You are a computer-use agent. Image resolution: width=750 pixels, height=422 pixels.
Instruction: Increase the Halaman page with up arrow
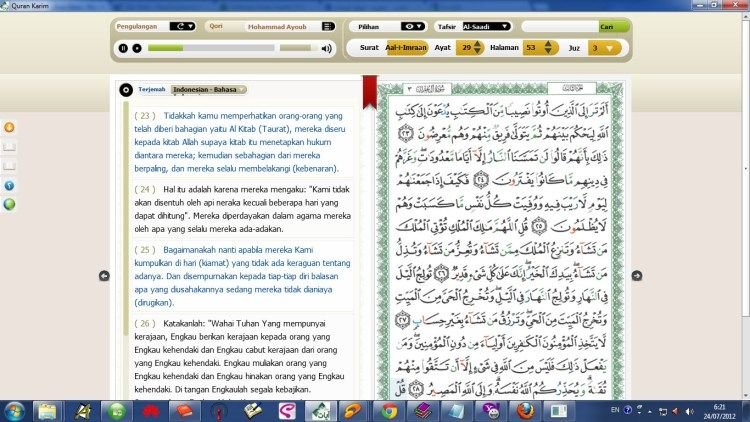point(548,44)
